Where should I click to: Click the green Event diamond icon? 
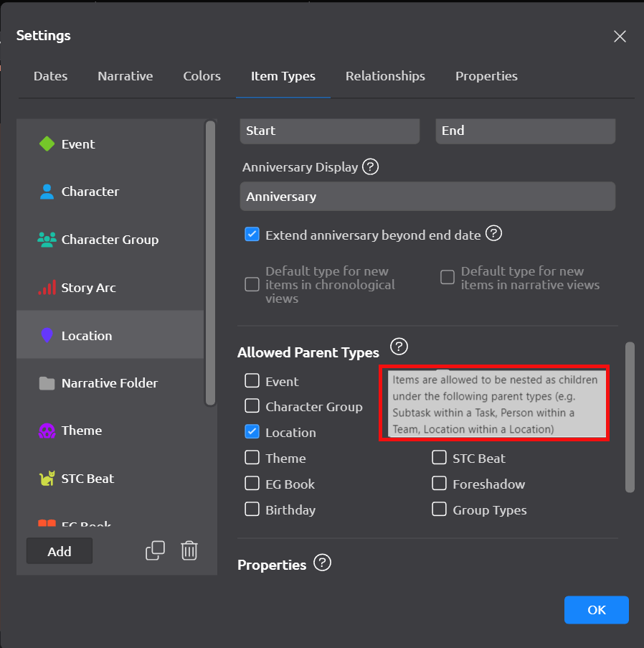coord(47,144)
